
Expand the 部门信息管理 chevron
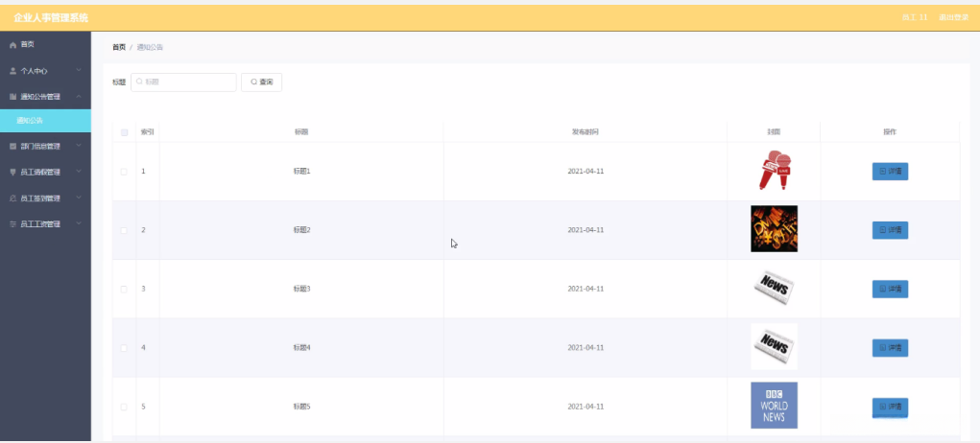click(x=79, y=147)
